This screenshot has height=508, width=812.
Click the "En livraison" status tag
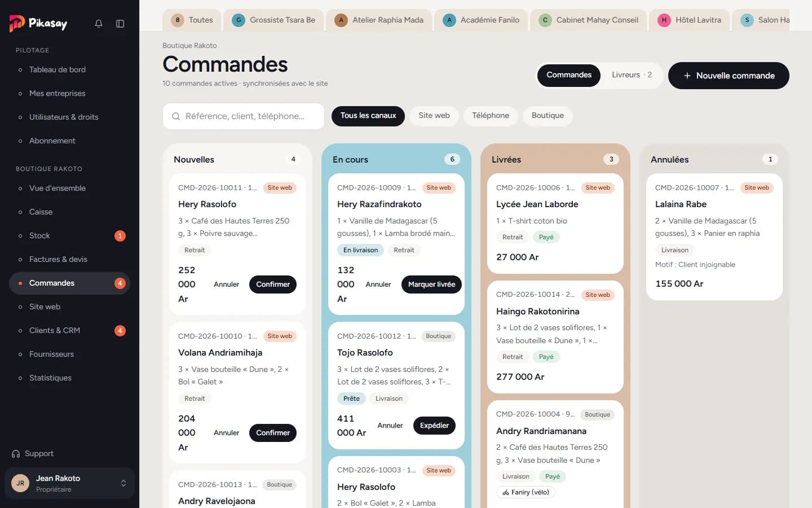(x=361, y=250)
